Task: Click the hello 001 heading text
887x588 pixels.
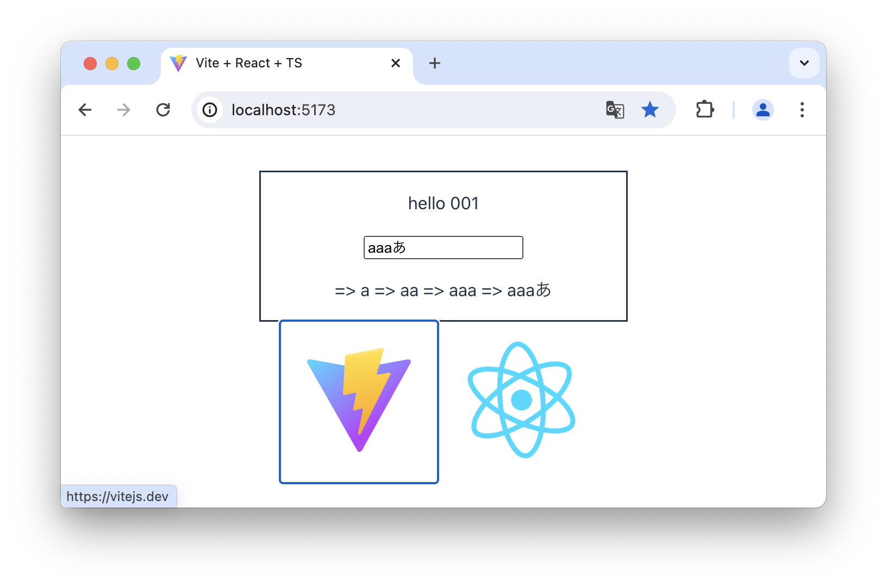Action: click(x=443, y=203)
